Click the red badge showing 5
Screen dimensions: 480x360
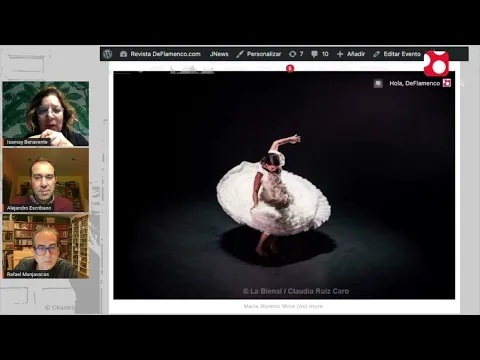pos(290,68)
